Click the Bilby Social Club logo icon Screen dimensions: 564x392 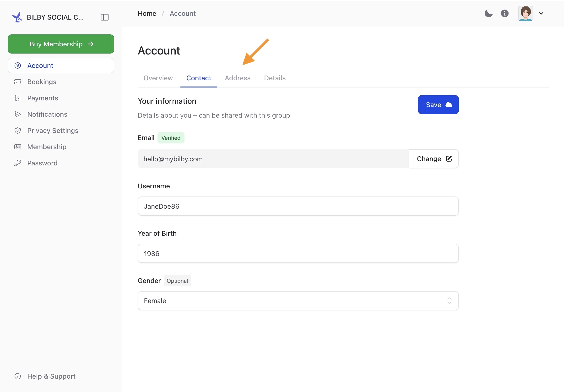coord(17,17)
